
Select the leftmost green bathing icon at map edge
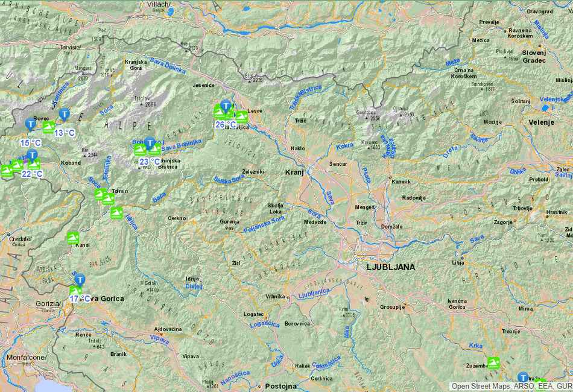pos(6,170)
